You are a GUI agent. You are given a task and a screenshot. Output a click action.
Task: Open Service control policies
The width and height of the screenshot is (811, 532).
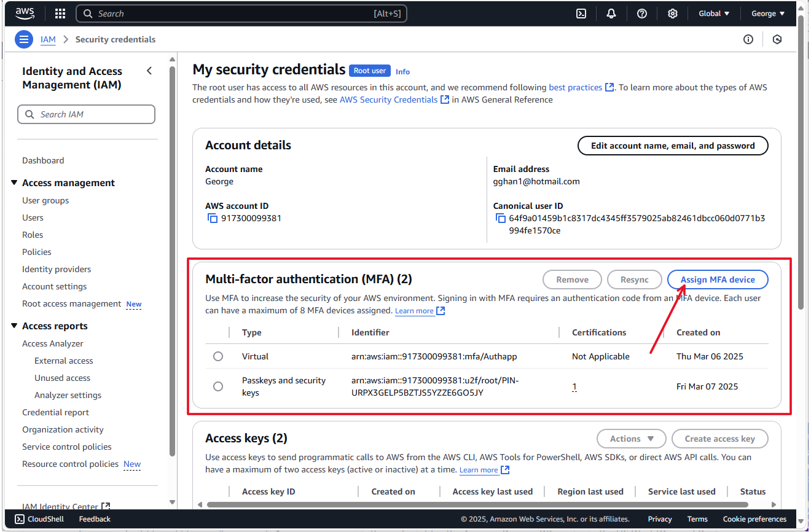point(67,447)
